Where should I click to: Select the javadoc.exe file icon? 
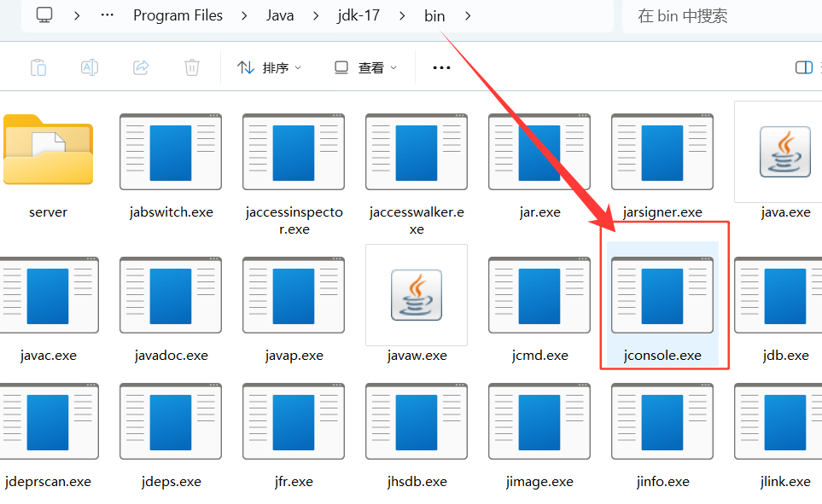[x=171, y=295]
